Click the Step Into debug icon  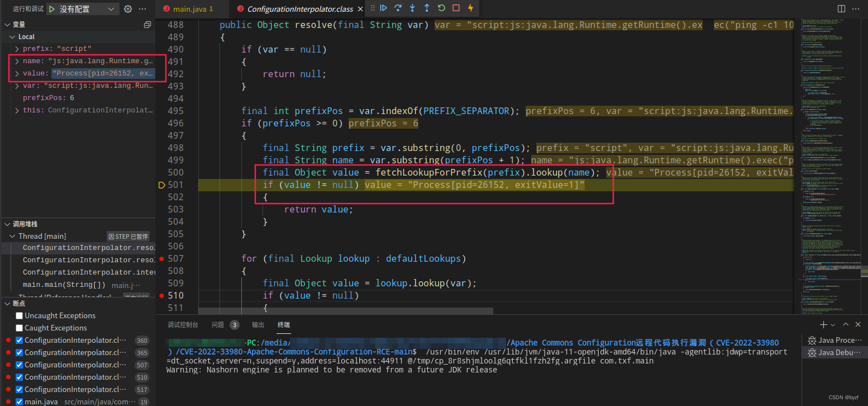(412, 8)
